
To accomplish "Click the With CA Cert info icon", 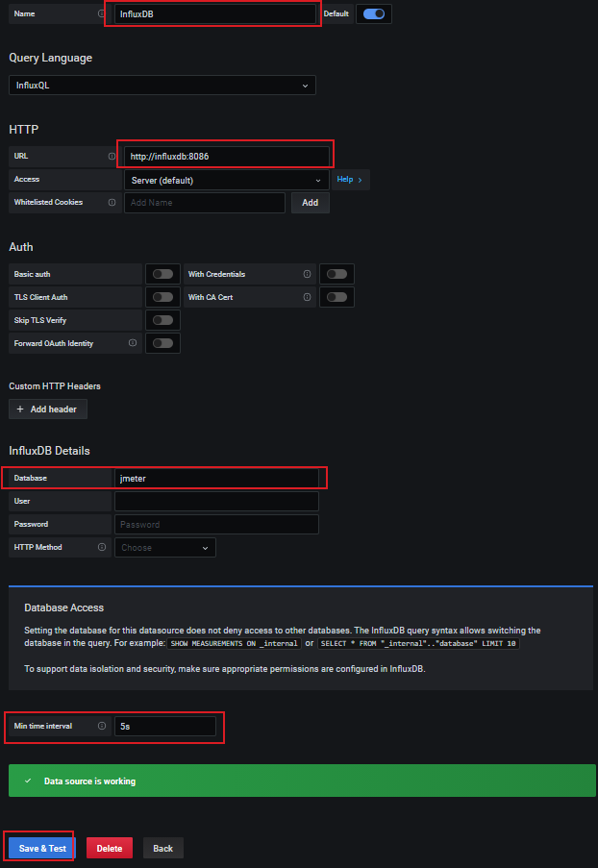I will pyautogui.click(x=307, y=297).
